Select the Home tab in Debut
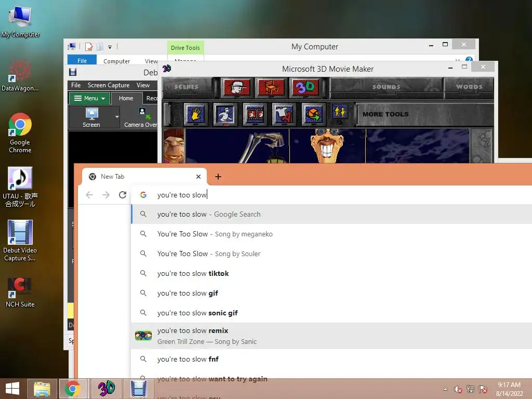 click(x=126, y=98)
